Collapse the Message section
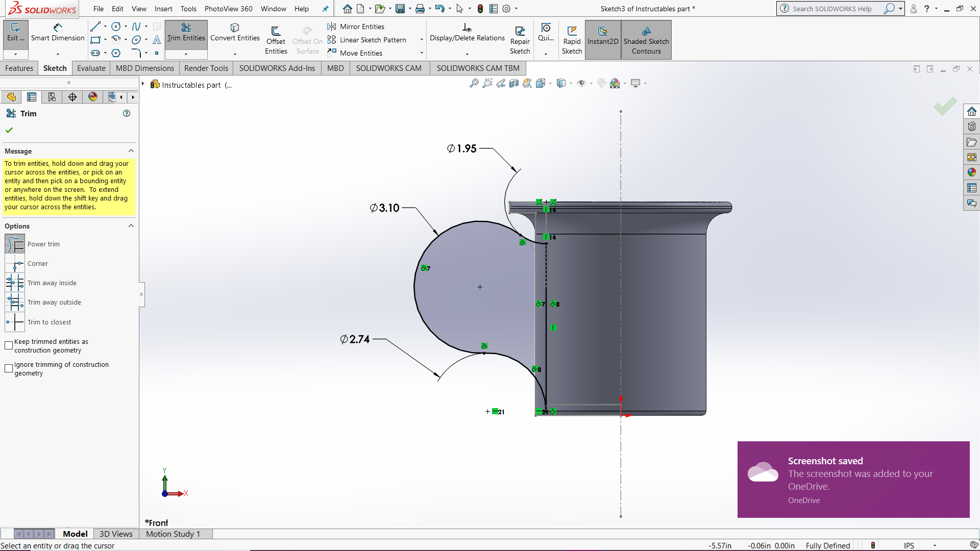 (131, 151)
